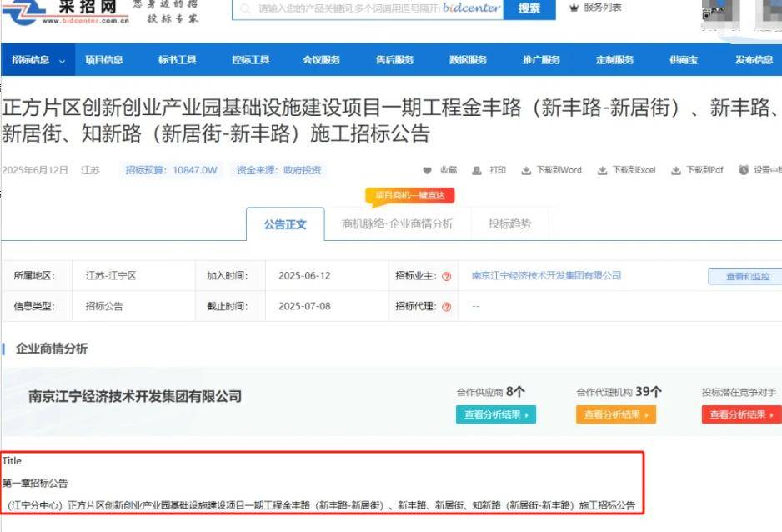Click the 收藏 favorite link
This screenshot has width=782, height=532.
pyautogui.click(x=449, y=170)
